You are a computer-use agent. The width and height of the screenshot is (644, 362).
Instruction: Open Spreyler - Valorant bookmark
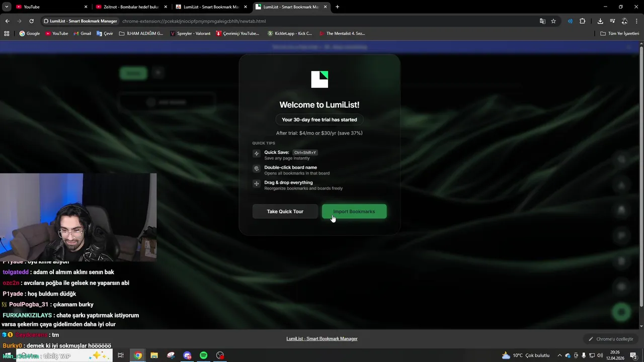pos(190,34)
